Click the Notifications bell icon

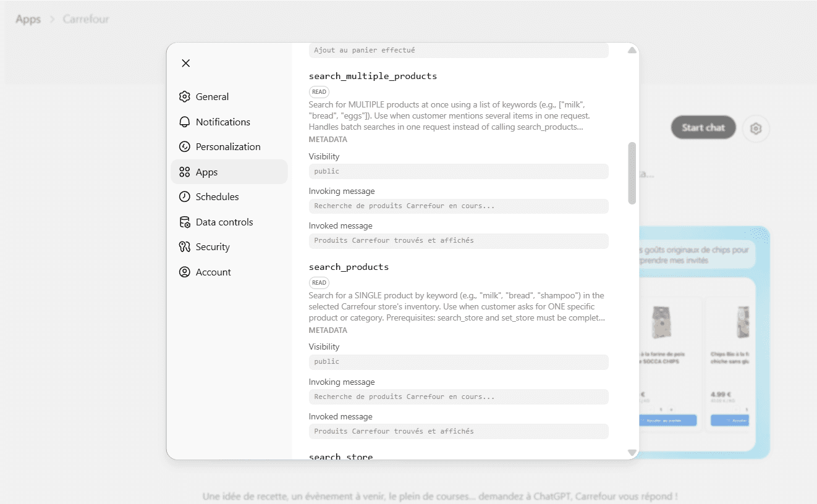(x=184, y=122)
